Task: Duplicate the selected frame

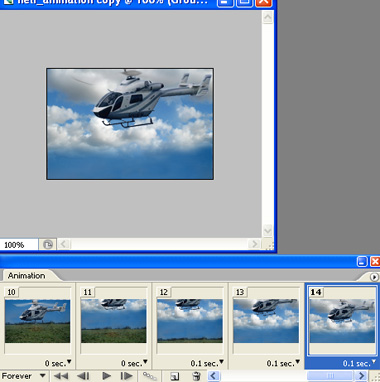Action: (x=174, y=376)
